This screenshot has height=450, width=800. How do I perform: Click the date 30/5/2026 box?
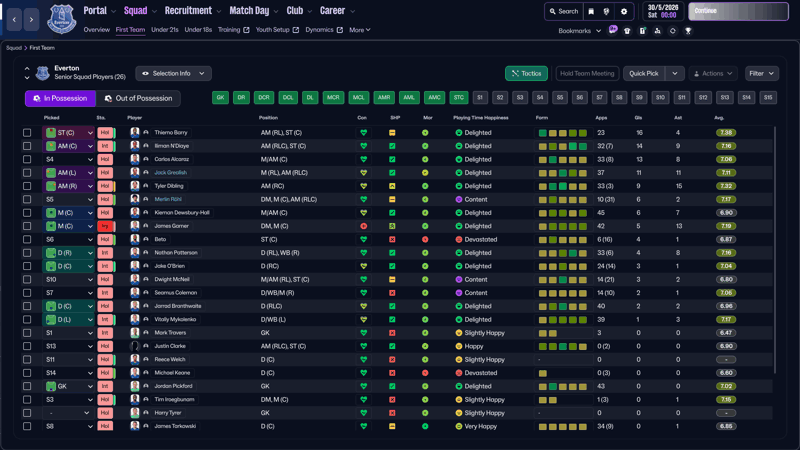pos(663,11)
